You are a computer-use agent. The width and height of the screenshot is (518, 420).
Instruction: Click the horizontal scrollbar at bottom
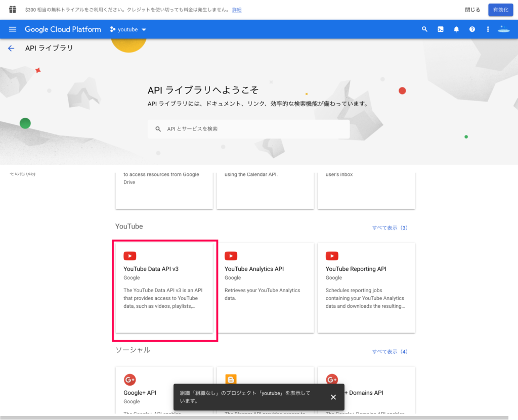(254, 418)
